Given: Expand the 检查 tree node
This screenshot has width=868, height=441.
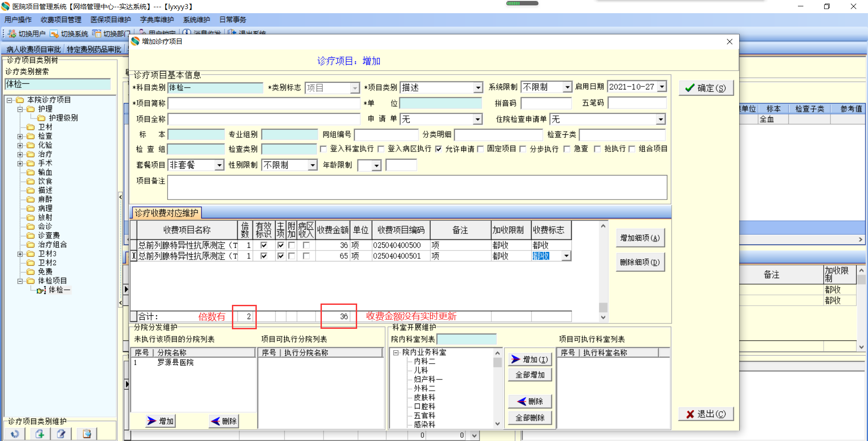Looking at the screenshot, I should point(20,136).
